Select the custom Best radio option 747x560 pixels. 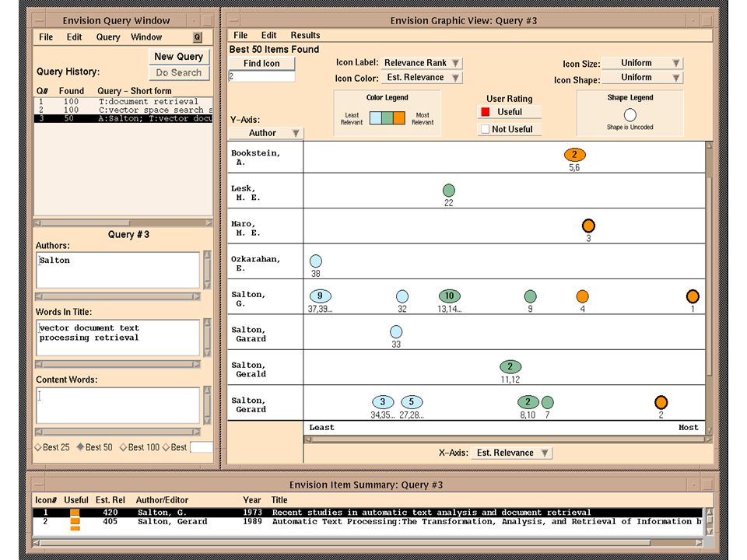[175, 447]
